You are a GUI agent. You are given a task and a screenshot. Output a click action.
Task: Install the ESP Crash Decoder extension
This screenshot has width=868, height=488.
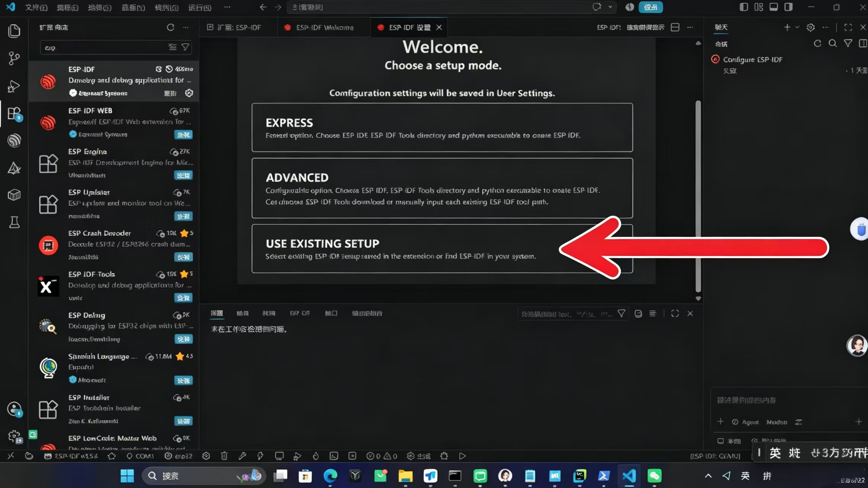(x=183, y=257)
